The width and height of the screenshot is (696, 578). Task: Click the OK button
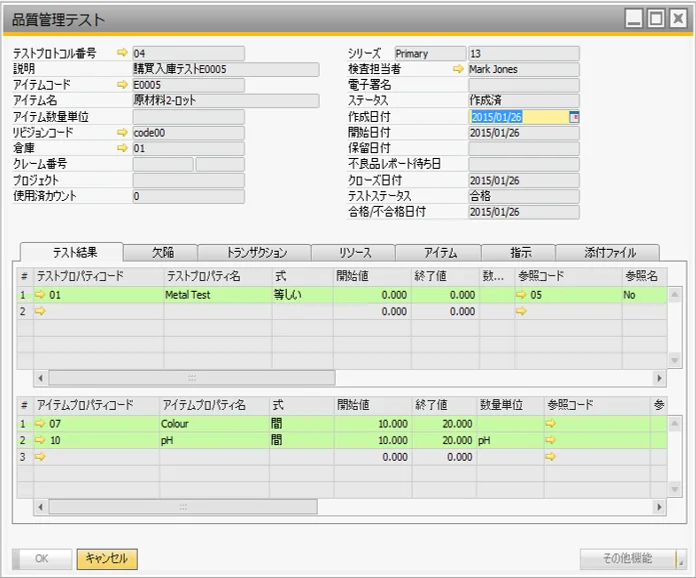(x=42, y=558)
